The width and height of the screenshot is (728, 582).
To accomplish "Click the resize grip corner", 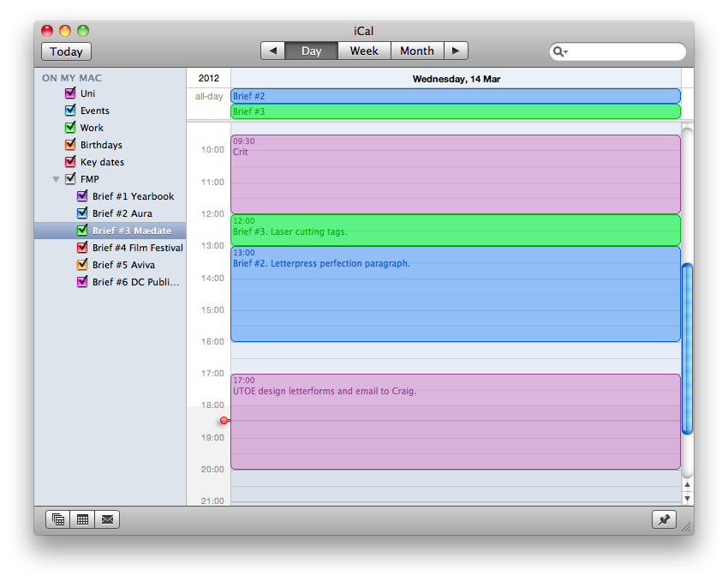I will [x=686, y=527].
